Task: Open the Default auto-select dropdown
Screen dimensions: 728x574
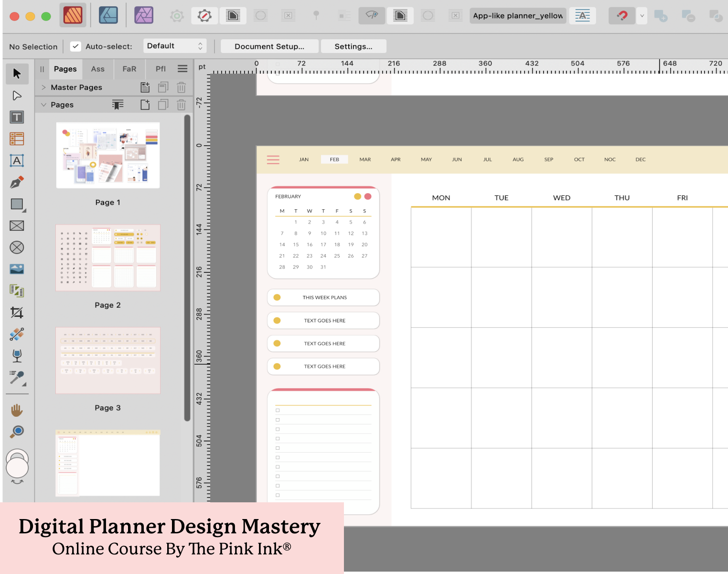Action: coord(175,46)
